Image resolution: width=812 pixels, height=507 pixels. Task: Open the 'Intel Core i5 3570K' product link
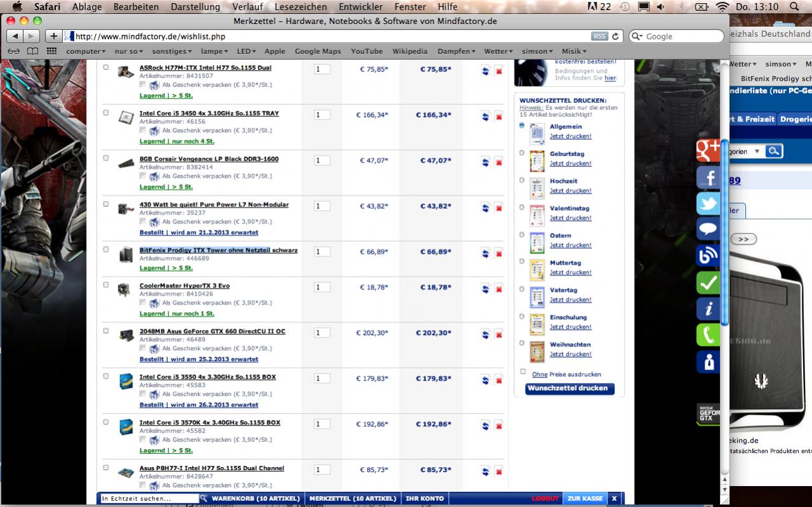tap(210, 423)
